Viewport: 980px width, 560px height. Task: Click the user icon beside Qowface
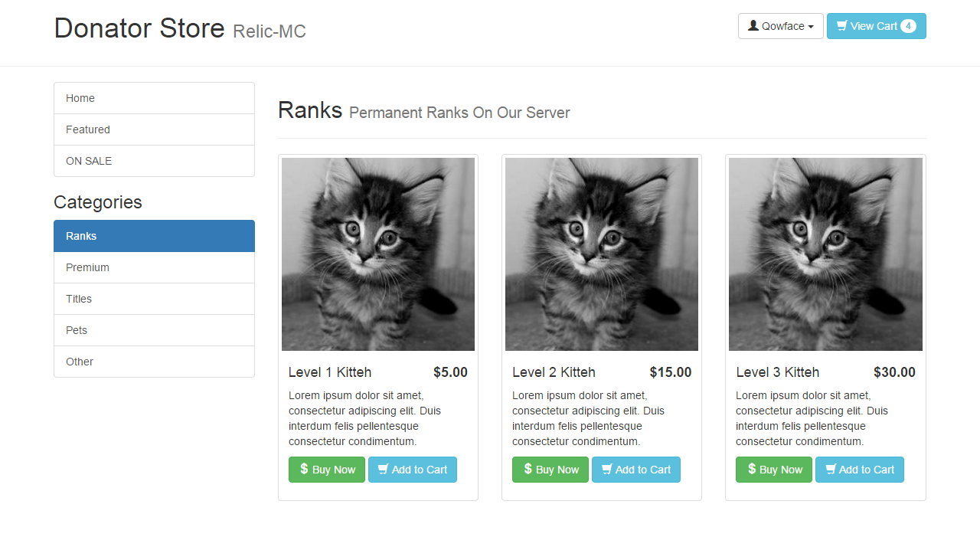[753, 26]
